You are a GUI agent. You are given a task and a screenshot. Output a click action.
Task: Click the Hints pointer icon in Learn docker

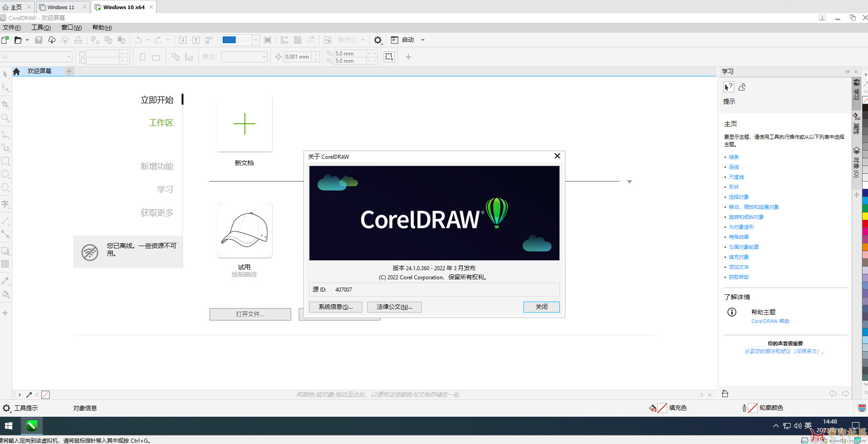728,87
